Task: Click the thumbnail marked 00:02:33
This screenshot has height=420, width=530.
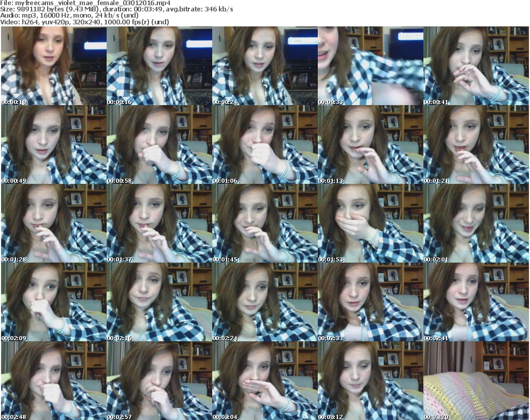Action: [x=371, y=302]
